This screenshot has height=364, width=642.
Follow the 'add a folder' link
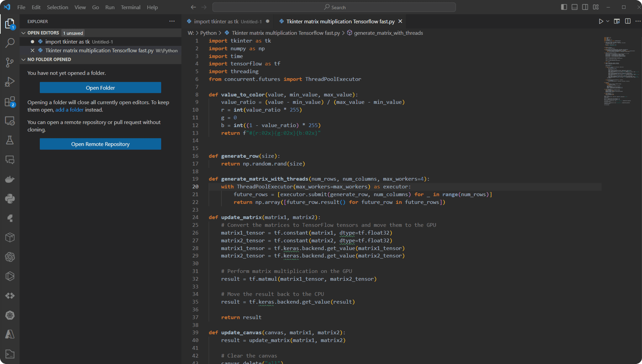click(69, 110)
